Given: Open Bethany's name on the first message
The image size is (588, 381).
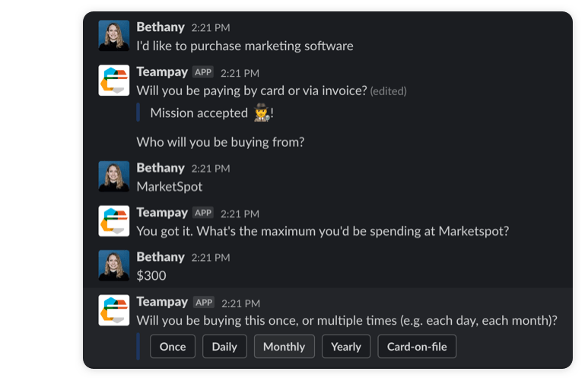Looking at the screenshot, I should tap(161, 27).
